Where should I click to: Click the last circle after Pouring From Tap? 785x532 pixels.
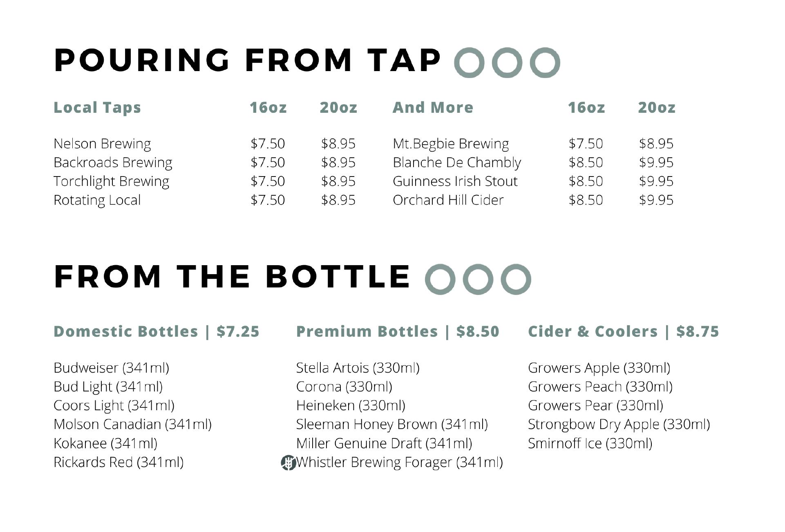(545, 63)
